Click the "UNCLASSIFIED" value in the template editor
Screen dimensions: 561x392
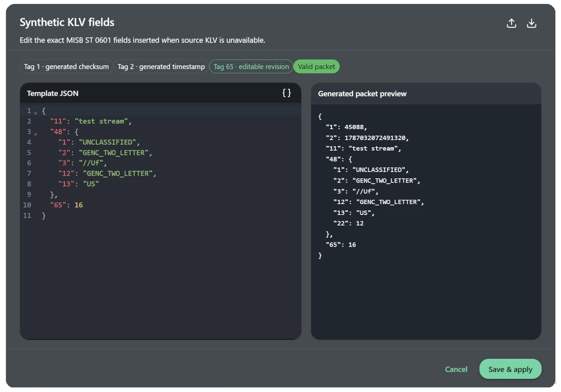pyautogui.click(x=108, y=142)
